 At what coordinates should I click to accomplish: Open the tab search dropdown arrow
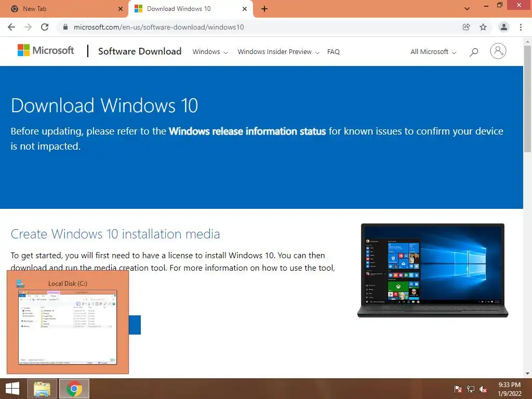pyautogui.click(x=467, y=9)
